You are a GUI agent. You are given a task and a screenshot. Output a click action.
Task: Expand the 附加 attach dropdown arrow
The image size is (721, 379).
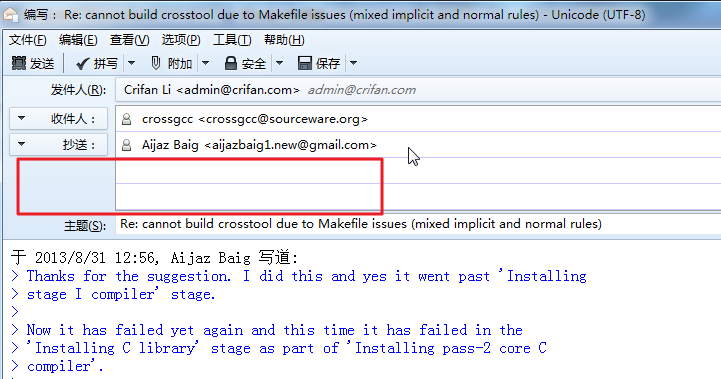[206, 63]
